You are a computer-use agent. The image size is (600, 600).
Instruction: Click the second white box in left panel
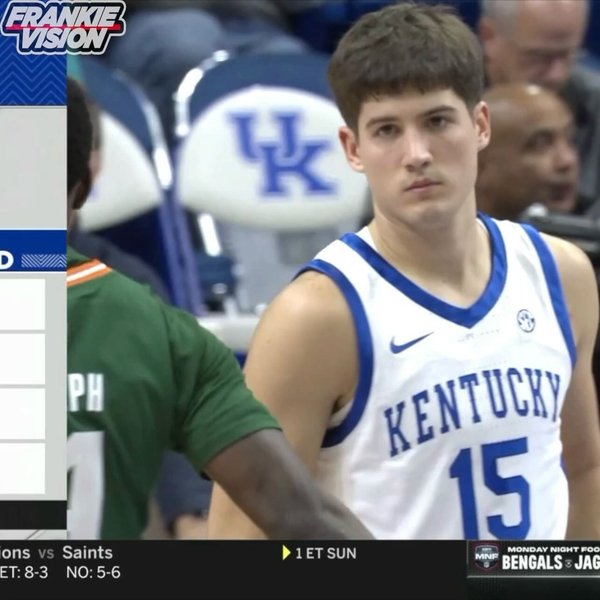(x=23, y=359)
